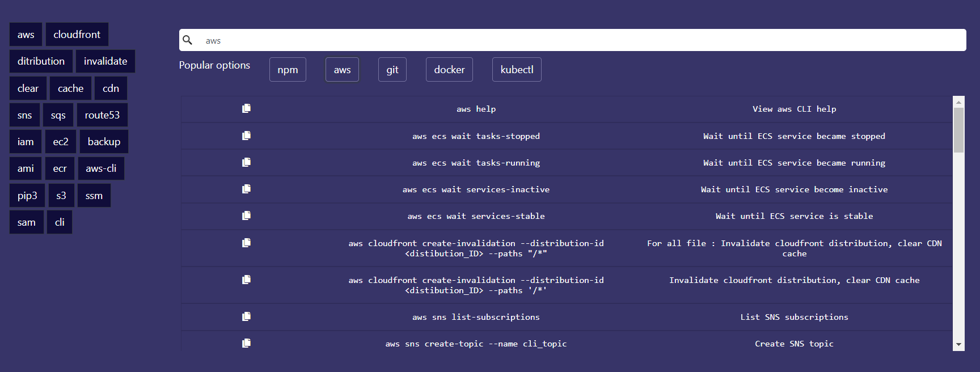
Task: Select the 'aws-cli' tag
Action: coord(101,168)
